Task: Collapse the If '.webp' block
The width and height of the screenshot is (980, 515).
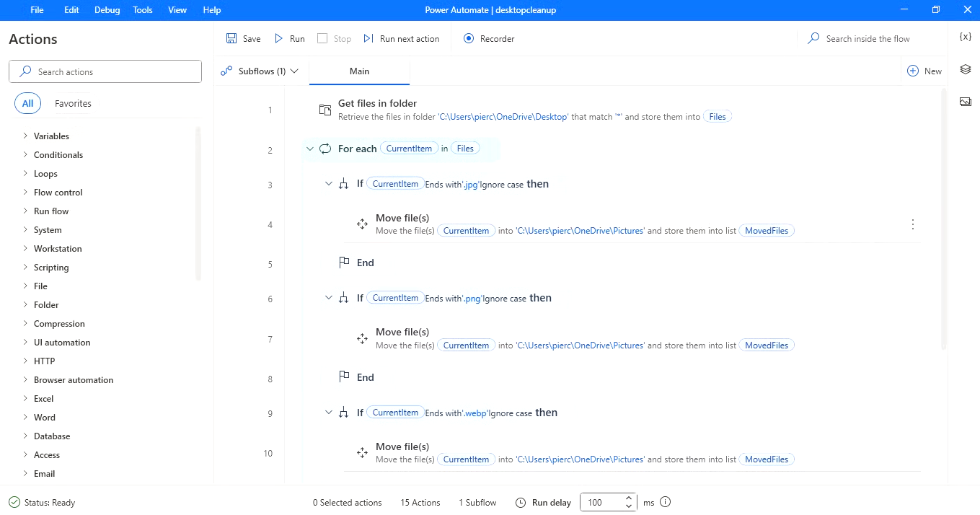Action: (x=329, y=413)
